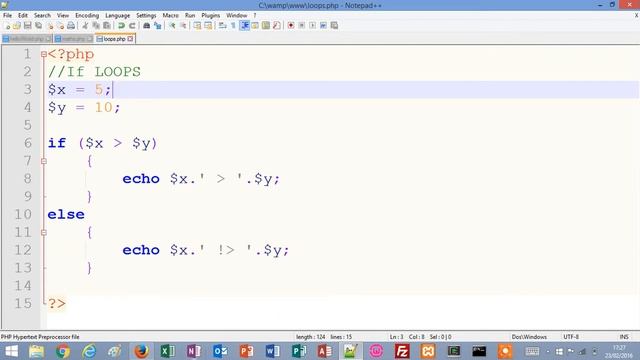The height and width of the screenshot is (360, 640).
Task: Open the View menu
Action: click(x=63, y=16)
